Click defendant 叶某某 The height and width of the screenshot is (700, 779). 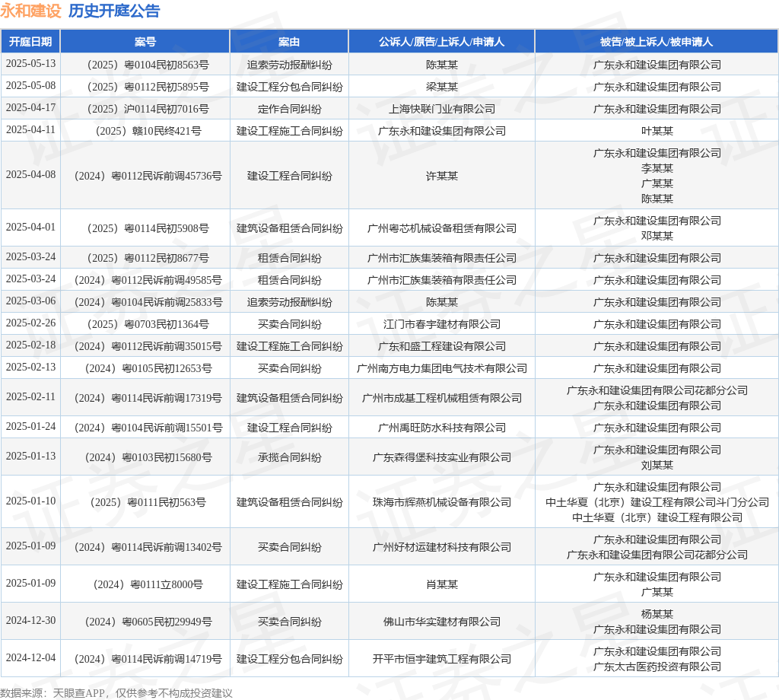pos(657,131)
